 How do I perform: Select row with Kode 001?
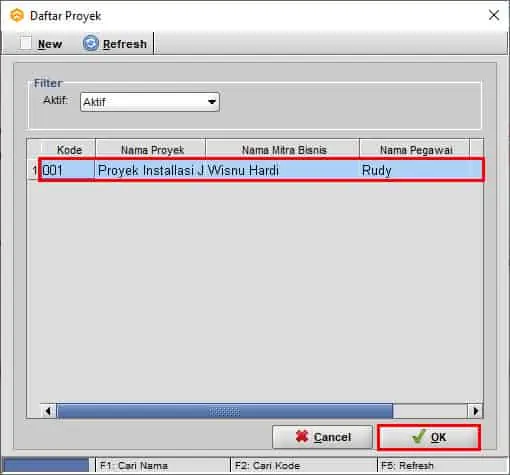tap(261, 170)
